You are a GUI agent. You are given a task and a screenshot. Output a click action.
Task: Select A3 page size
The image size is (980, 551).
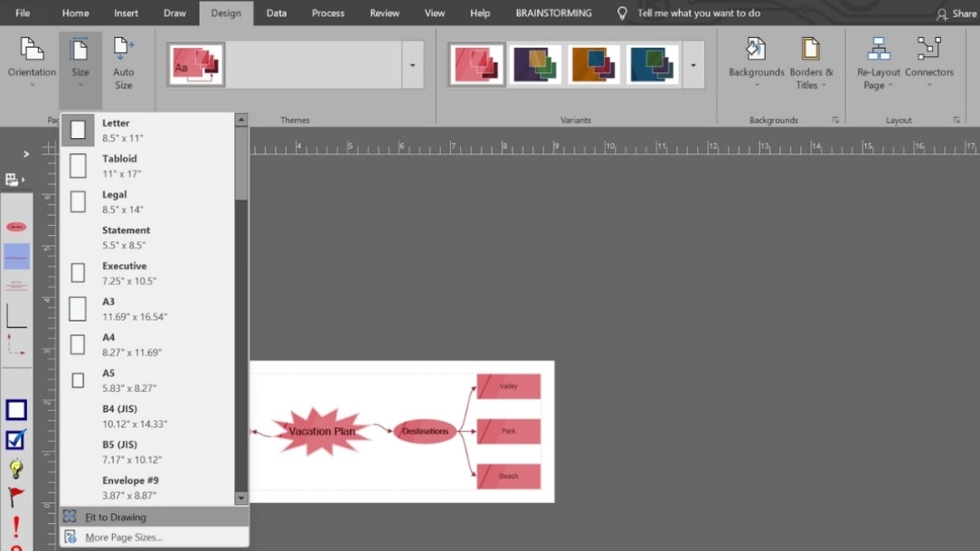[x=147, y=309]
